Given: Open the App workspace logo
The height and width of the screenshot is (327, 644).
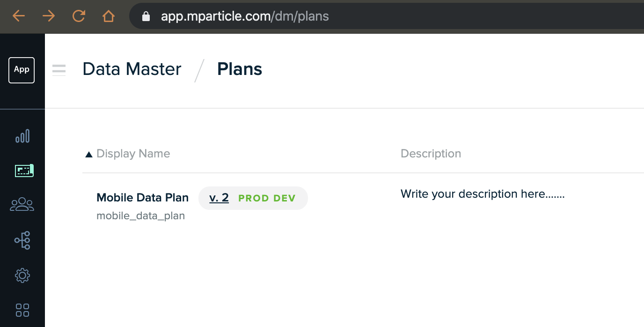Looking at the screenshot, I should [22, 70].
